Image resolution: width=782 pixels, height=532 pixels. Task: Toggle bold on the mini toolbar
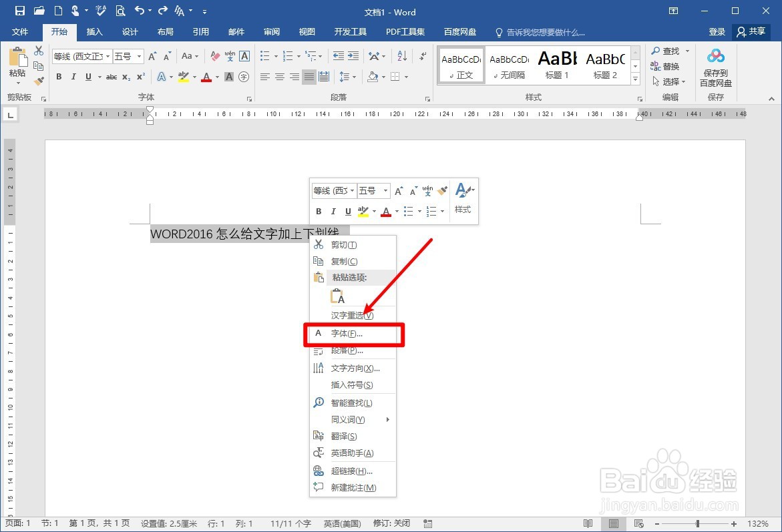coord(319,212)
